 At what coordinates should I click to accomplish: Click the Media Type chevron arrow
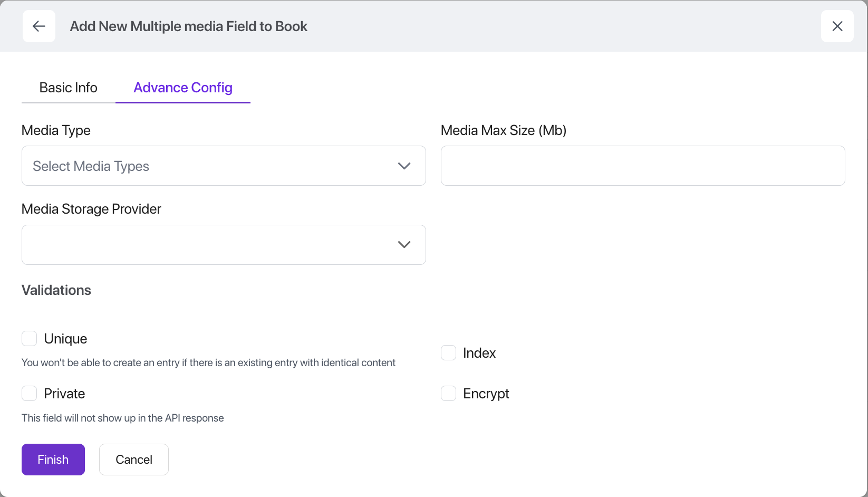404,166
